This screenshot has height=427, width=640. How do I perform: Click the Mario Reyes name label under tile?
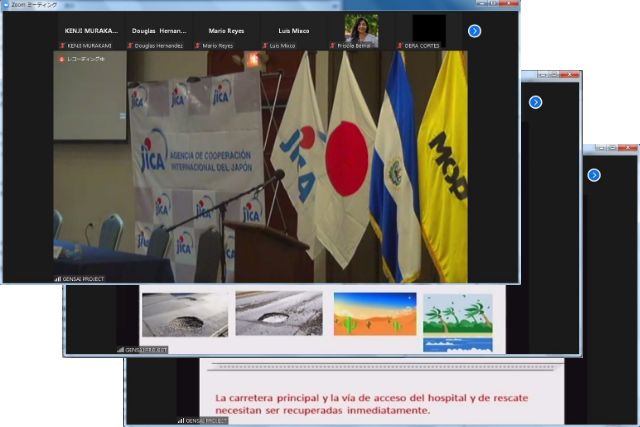pos(218,46)
